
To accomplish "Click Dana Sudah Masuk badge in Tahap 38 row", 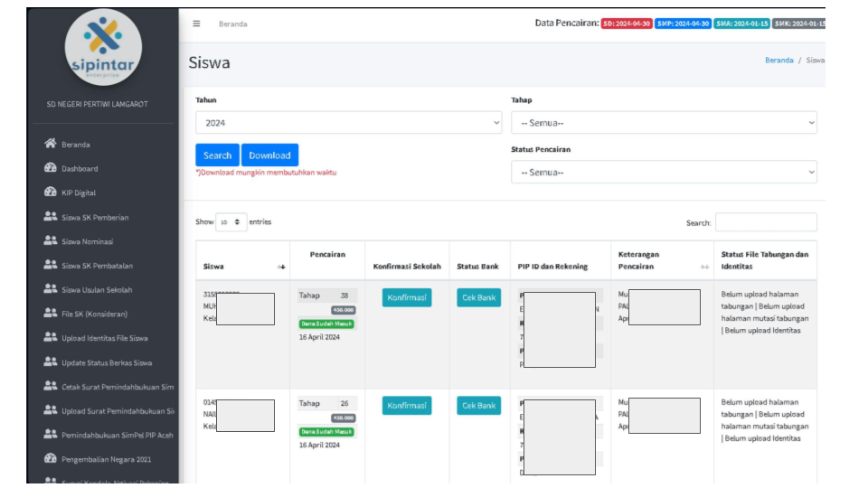I will coord(326,324).
